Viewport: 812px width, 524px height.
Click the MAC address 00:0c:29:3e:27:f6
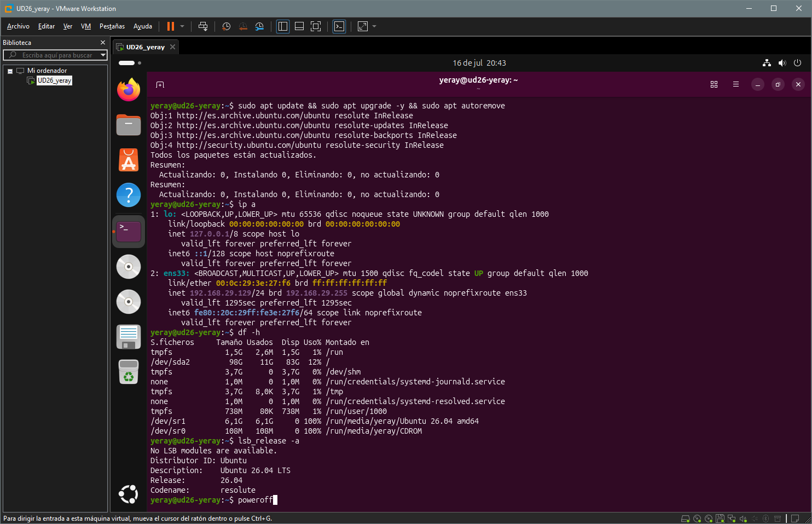253,283
